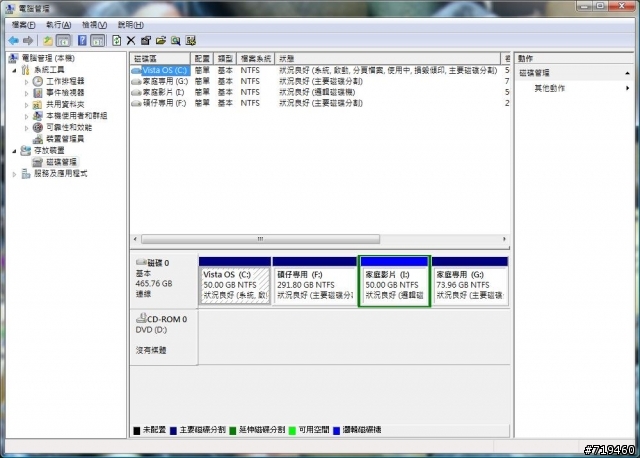
Task: Expand the 事件檢視器 tree node
Action: click(x=27, y=93)
